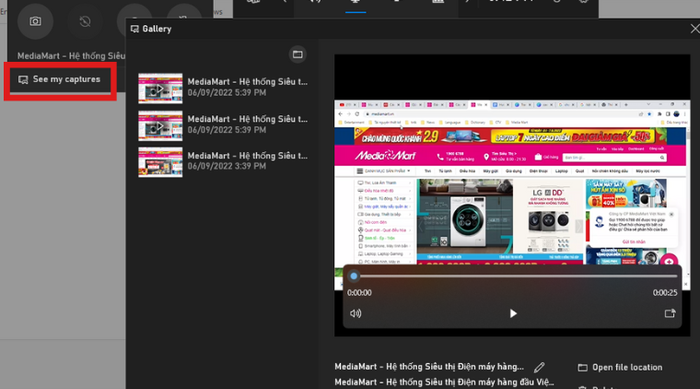Mute the video volume icon
Viewport: 700px width, 389px height.
click(x=356, y=314)
